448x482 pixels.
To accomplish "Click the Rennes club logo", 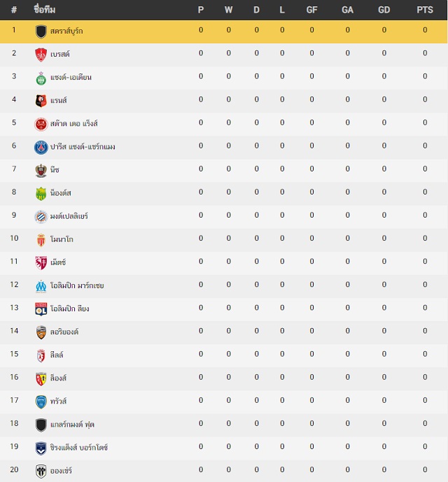I will [41, 101].
